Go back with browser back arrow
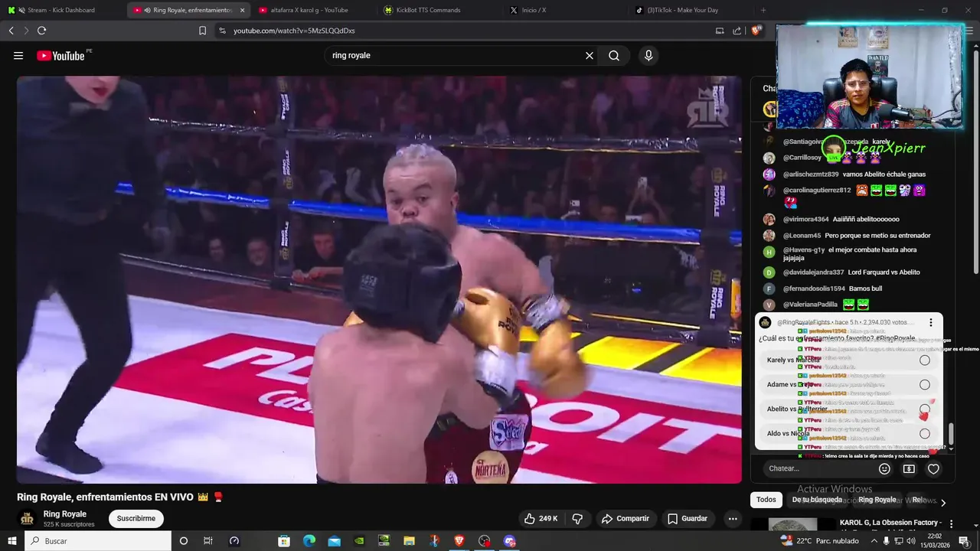980x551 pixels. tap(11, 31)
